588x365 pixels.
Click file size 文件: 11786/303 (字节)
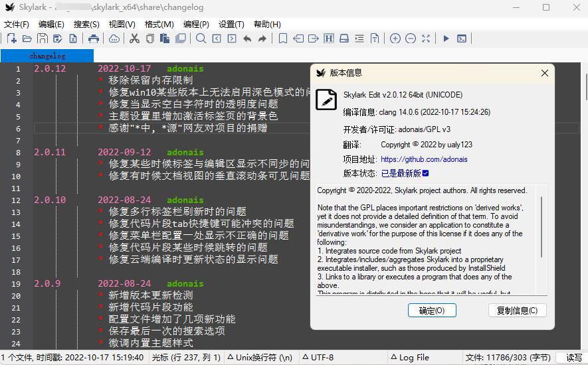click(508, 358)
